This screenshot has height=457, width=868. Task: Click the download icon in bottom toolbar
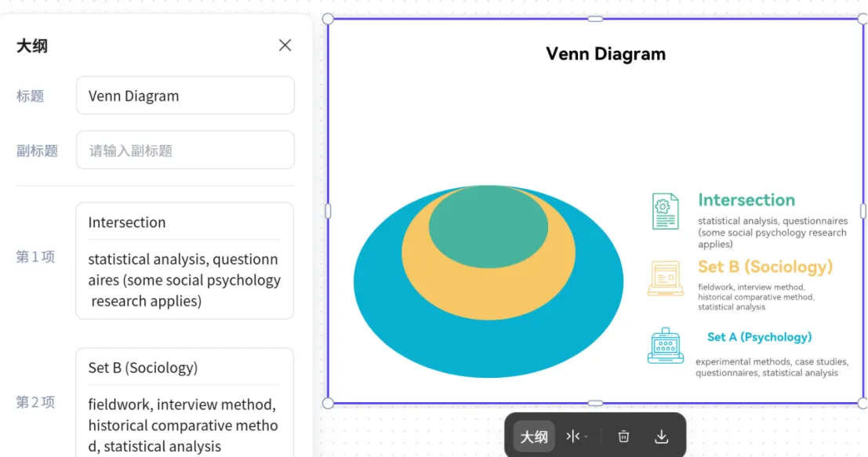(661, 437)
